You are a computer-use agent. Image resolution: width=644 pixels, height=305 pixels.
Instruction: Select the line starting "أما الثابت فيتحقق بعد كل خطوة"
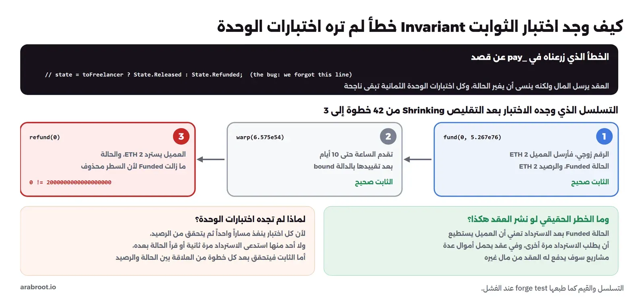click(211, 257)
